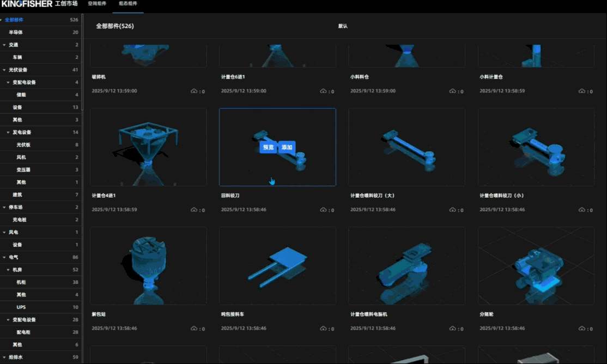Select the 变压器 subcategory
This screenshot has width=607, height=364.
pyautogui.click(x=41, y=169)
